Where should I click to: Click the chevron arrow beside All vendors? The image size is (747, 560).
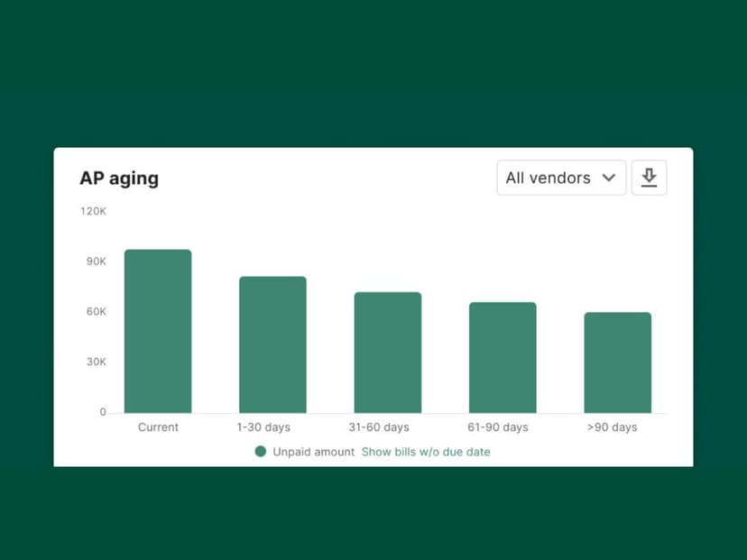[x=609, y=178]
